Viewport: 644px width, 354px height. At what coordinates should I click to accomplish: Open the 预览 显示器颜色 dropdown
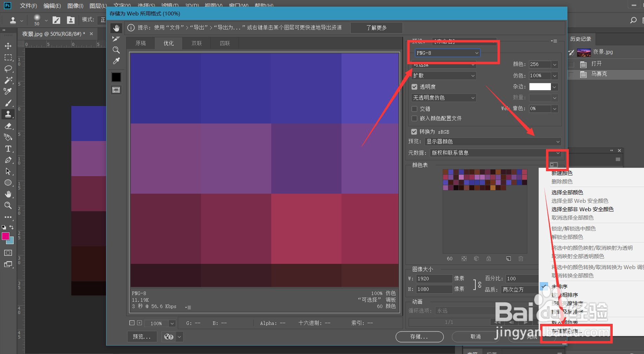[493, 141]
